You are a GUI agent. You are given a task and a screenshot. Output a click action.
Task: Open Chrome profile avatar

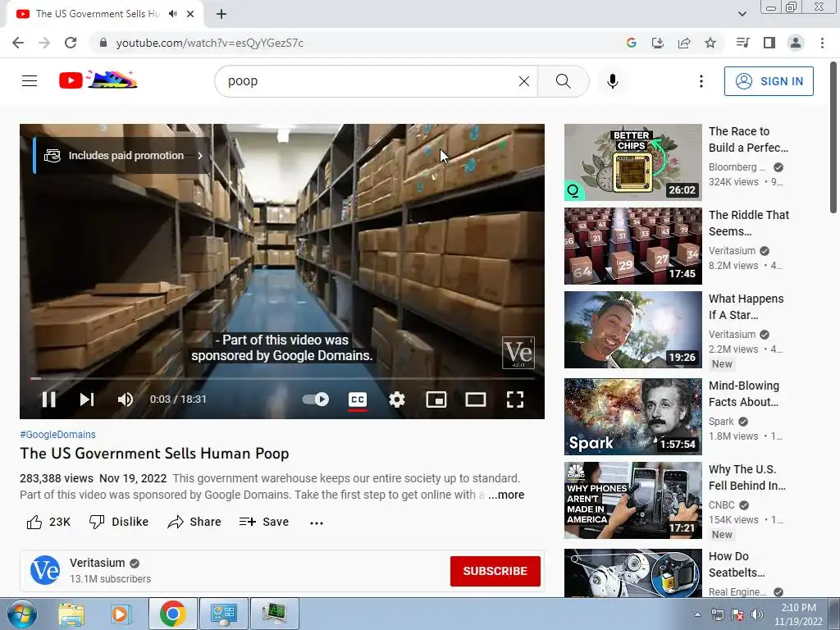coord(796,43)
